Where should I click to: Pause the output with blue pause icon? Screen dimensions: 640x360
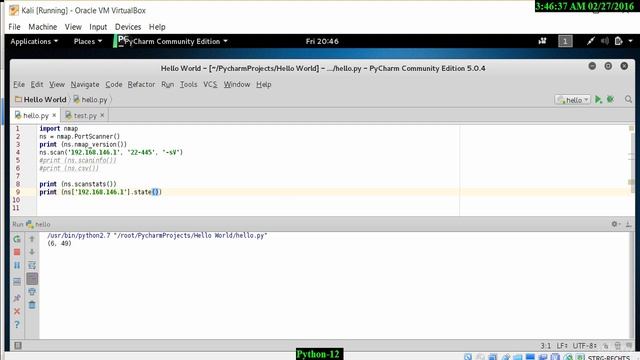pyautogui.click(x=17, y=265)
